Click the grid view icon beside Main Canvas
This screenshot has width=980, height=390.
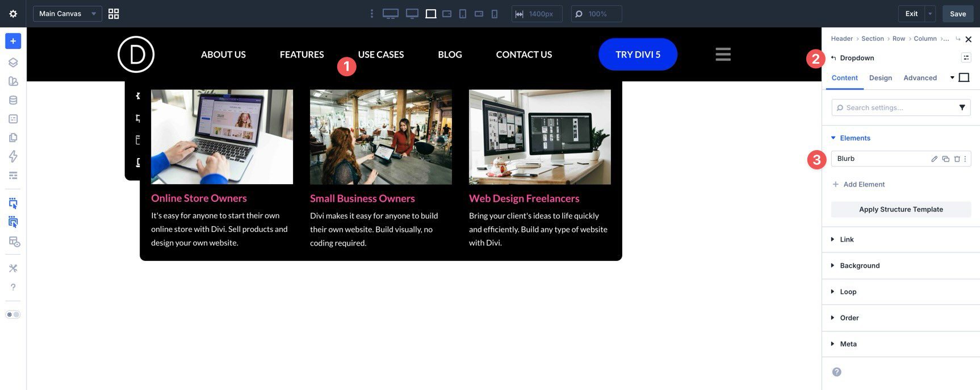click(x=114, y=14)
